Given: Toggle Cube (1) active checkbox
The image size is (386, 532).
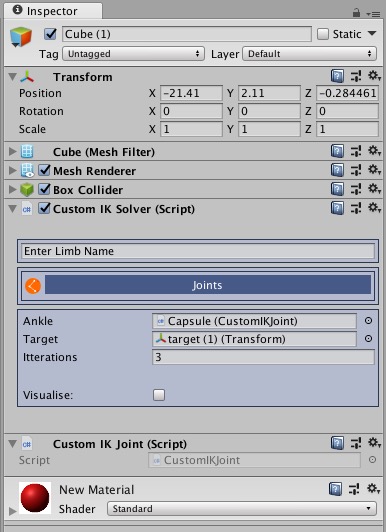Looking at the screenshot, I should pos(50,34).
